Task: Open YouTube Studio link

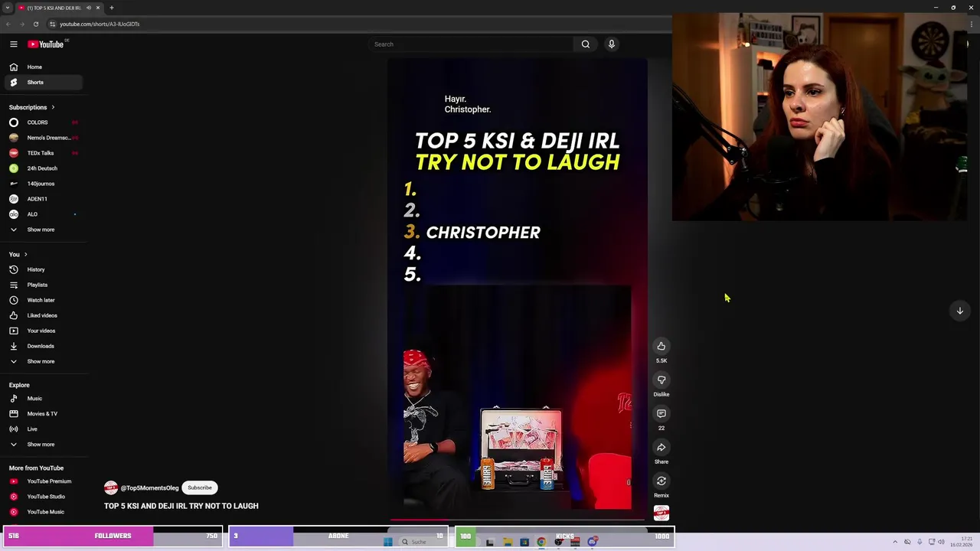Action: tap(42, 497)
